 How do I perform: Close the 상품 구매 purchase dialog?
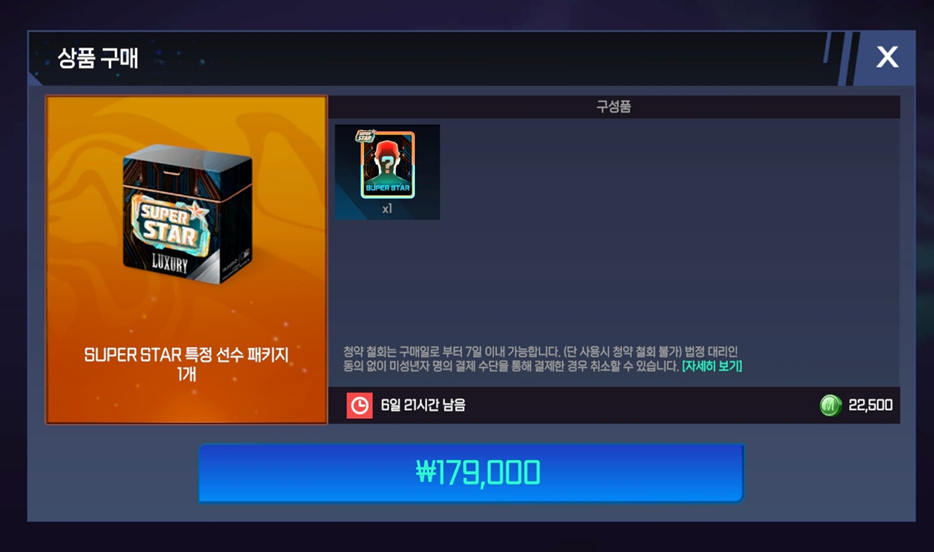point(887,57)
